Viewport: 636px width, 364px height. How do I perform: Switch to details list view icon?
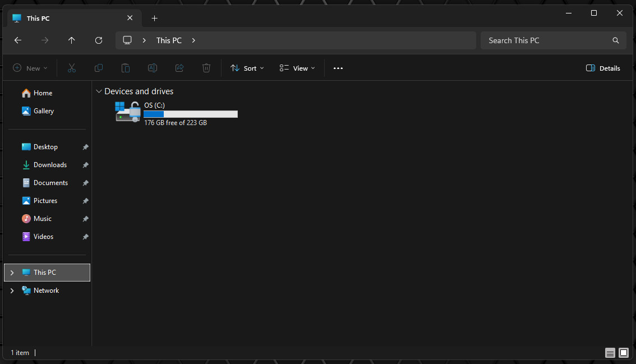click(610, 353)
